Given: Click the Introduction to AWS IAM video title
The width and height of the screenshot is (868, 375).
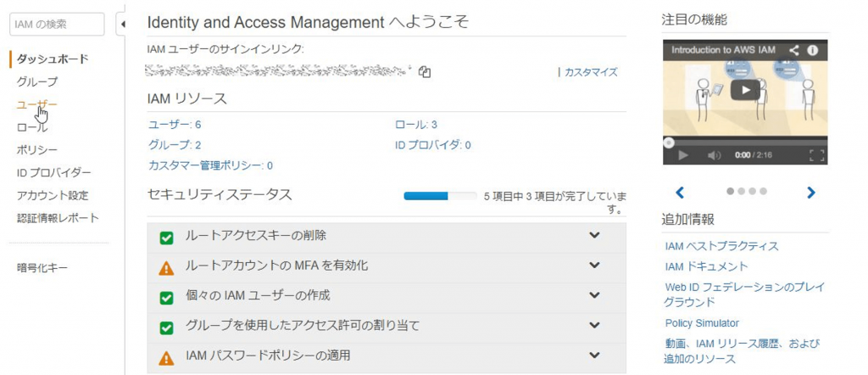Looking at the screenshot, I should tap(724, 50).
